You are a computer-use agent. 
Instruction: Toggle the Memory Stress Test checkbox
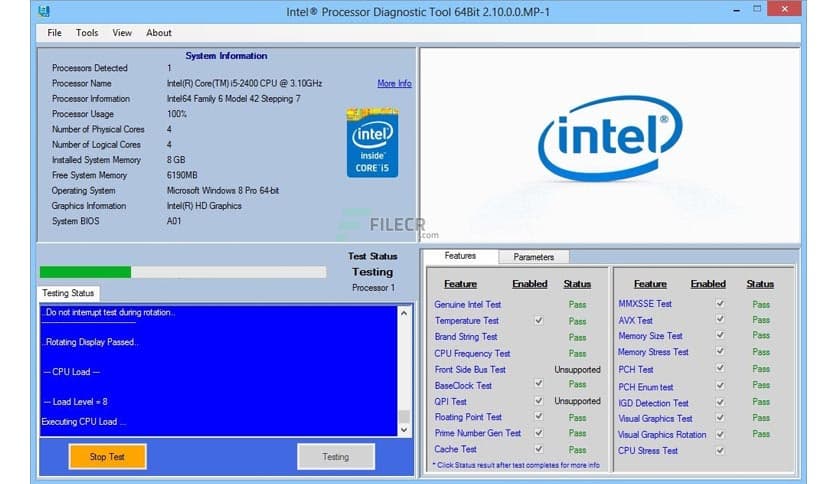coord(720,351)
